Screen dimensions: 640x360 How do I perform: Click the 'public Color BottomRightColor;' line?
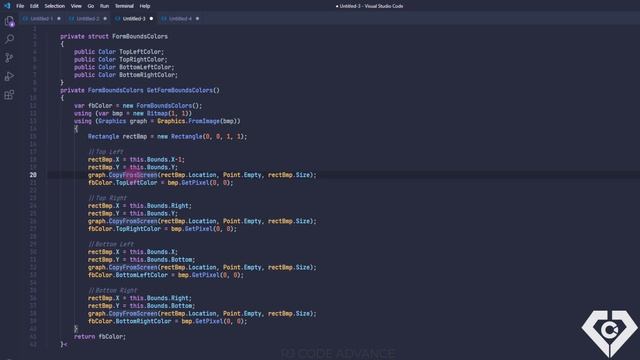(x=126, y=75)
